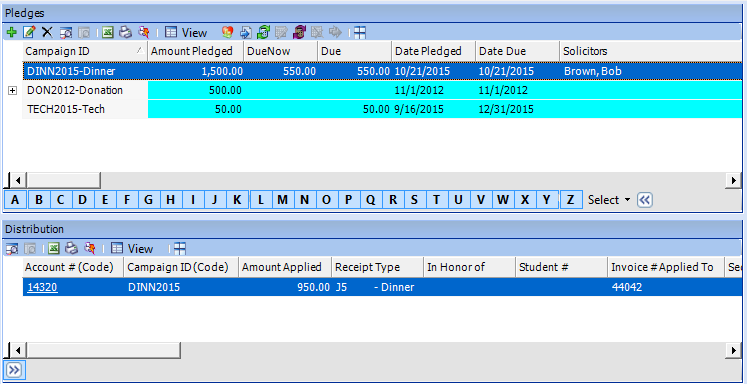
Task: Export Pledges grid to Excel
Action: click(x=108, y=32)
